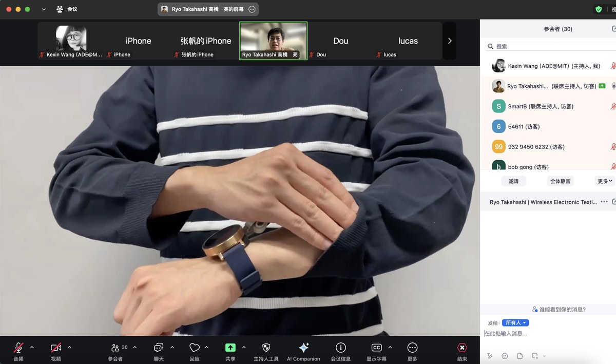Viewport: 616px width, 364px height.
Task: Open the 更多 dropdown below participants list
Action: [x=605, y=181]
